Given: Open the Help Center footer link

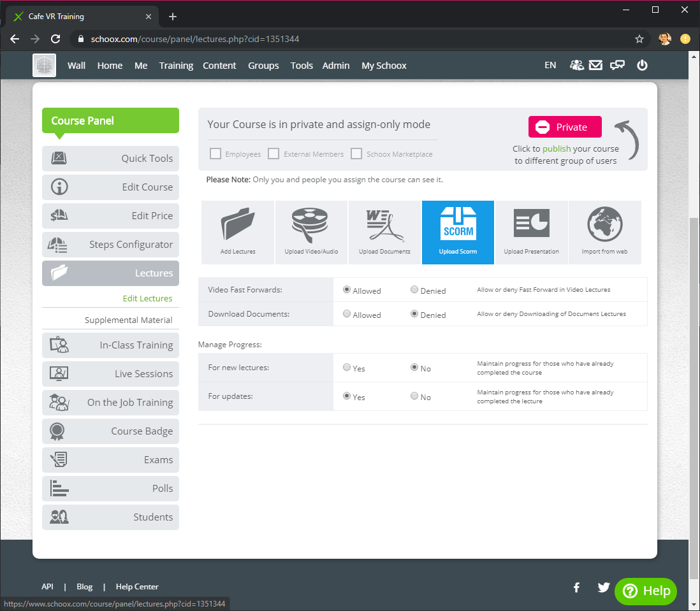Looking at the screenshot, I should [137, 587].
